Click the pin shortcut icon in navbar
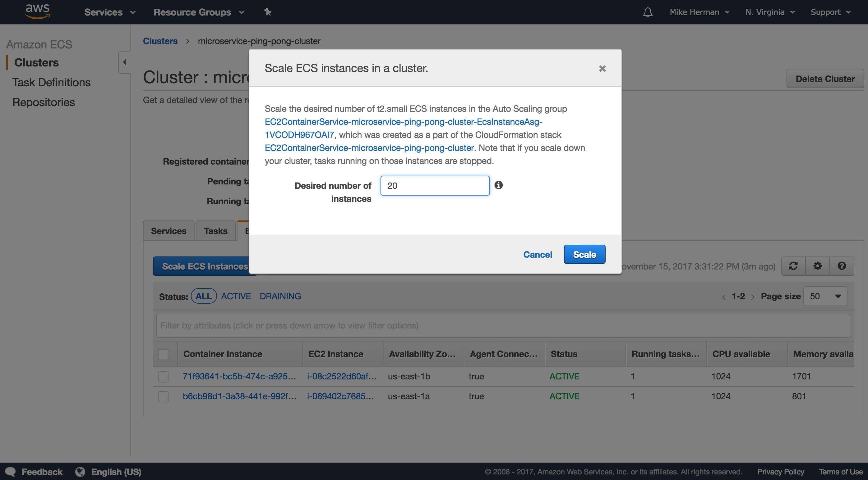 (x=268, y=12)
